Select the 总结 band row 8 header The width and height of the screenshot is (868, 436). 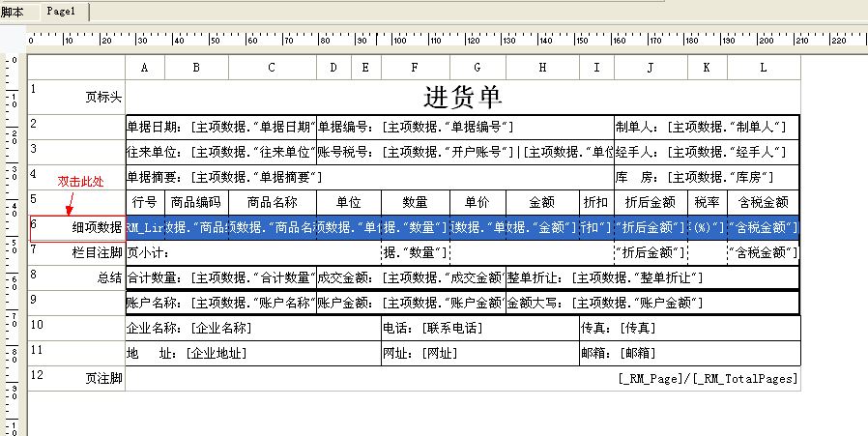coord(77,278)
